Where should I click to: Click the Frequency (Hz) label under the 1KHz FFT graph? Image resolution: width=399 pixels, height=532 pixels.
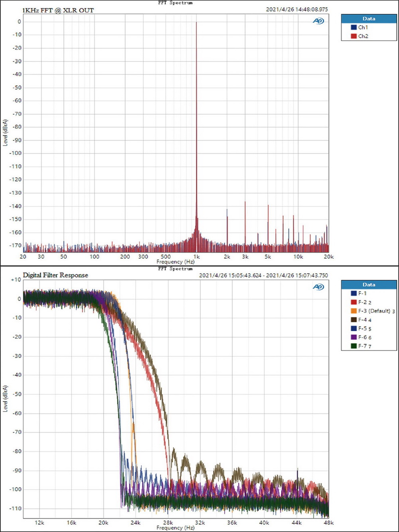tap(175, 262)
